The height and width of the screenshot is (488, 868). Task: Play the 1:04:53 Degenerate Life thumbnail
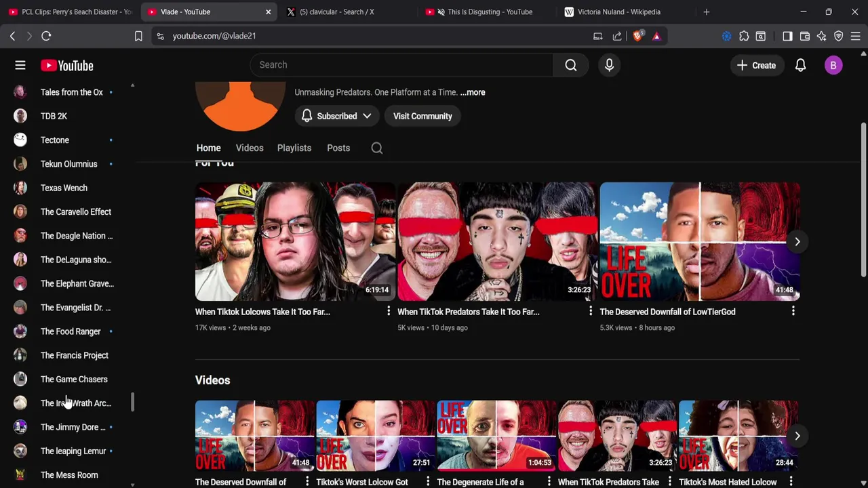(496, 436)
